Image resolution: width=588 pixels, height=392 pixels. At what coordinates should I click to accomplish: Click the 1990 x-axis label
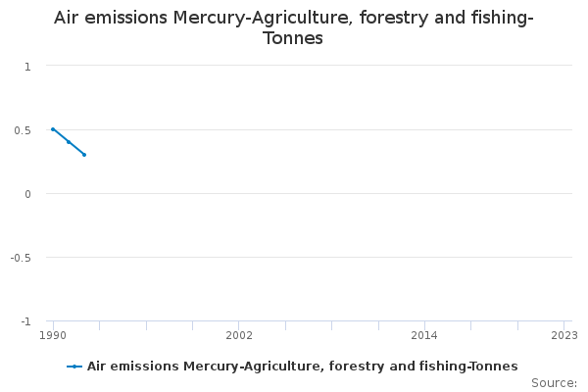(x=53, y=335)
